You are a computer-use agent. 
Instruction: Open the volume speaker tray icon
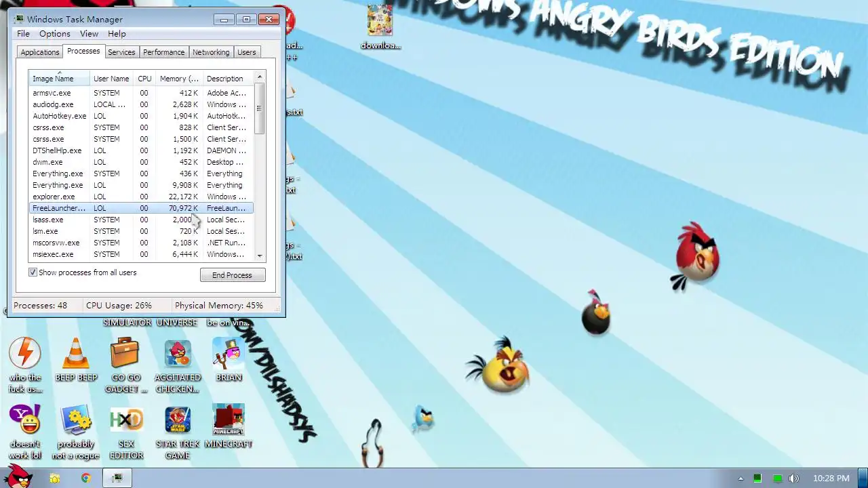pyautogui.click(x=794, y=479)
